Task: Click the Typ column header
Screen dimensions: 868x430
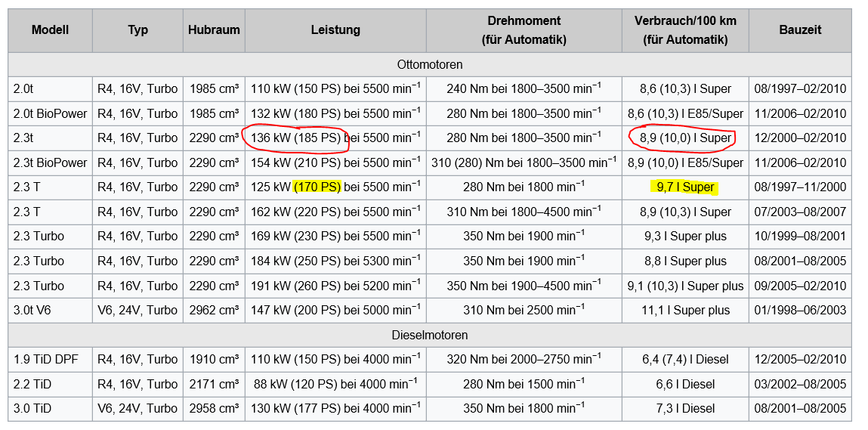Action: [137, 30]
